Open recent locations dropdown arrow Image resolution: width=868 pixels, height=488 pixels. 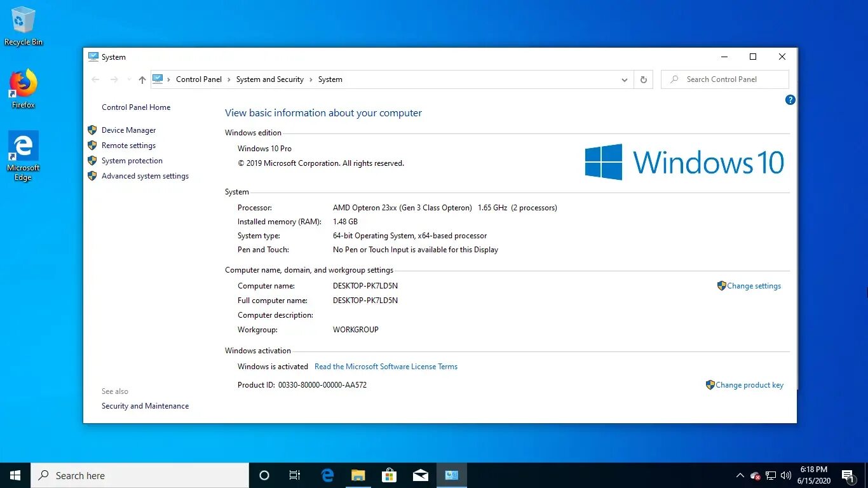tap(129, 79)
